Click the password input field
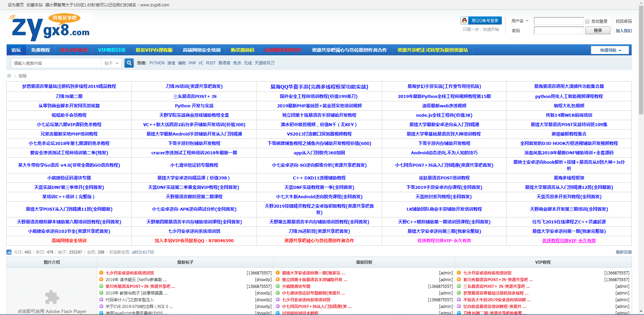 (558, 31)
